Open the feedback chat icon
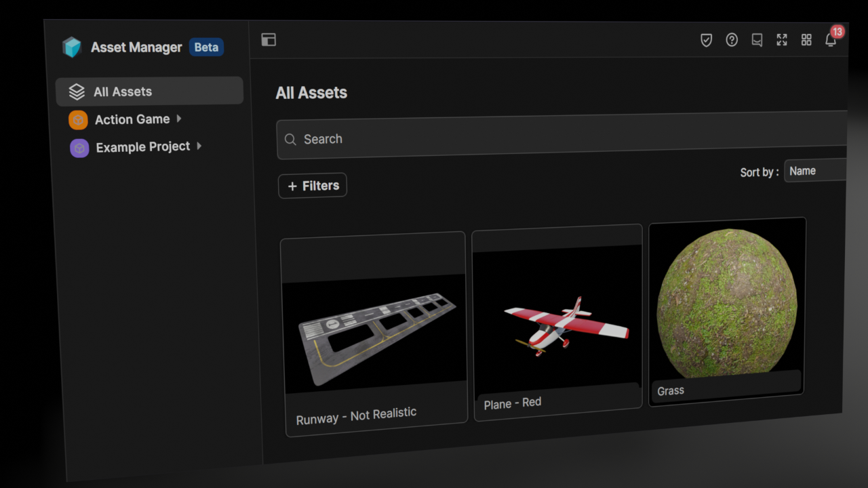 click(757, 40)
